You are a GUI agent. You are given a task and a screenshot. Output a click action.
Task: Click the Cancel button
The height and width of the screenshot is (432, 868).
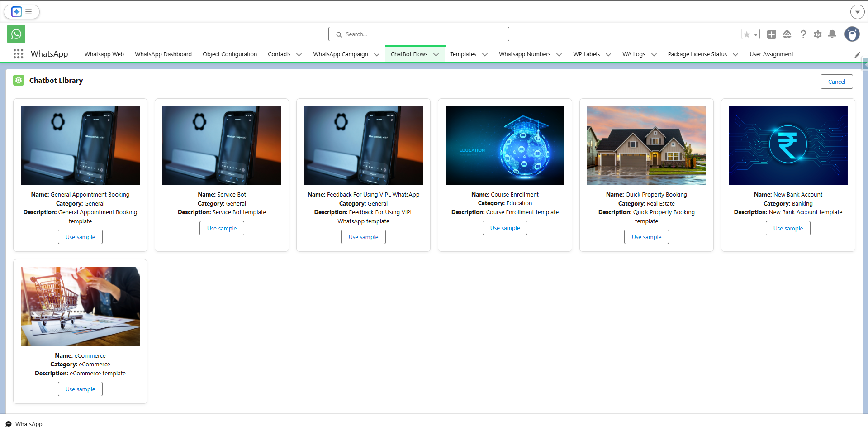pyautogui.click(x=836, y=82)
